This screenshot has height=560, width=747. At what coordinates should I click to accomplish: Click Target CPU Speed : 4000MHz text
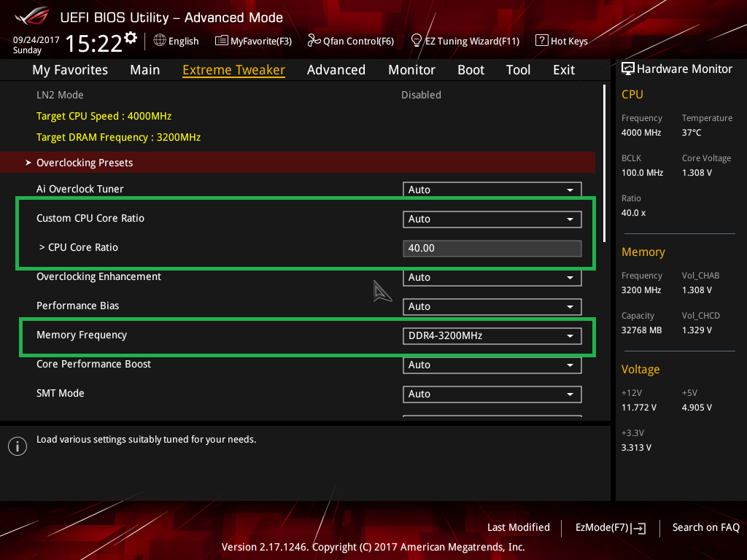pyautogui.click(x=104, y=116)
